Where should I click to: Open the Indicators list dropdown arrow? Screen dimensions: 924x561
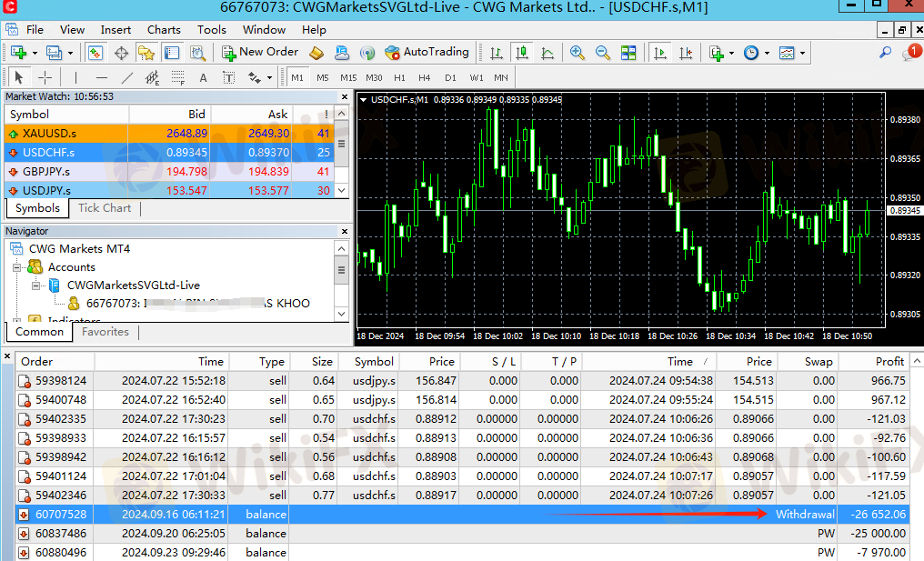(731, 53)
